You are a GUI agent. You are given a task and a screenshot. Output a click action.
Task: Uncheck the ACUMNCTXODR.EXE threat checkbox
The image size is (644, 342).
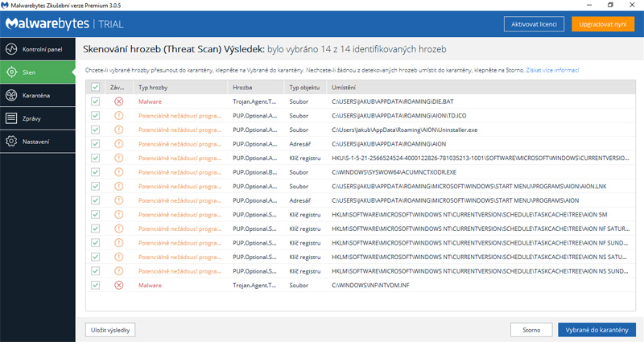(x=95, y=172)
